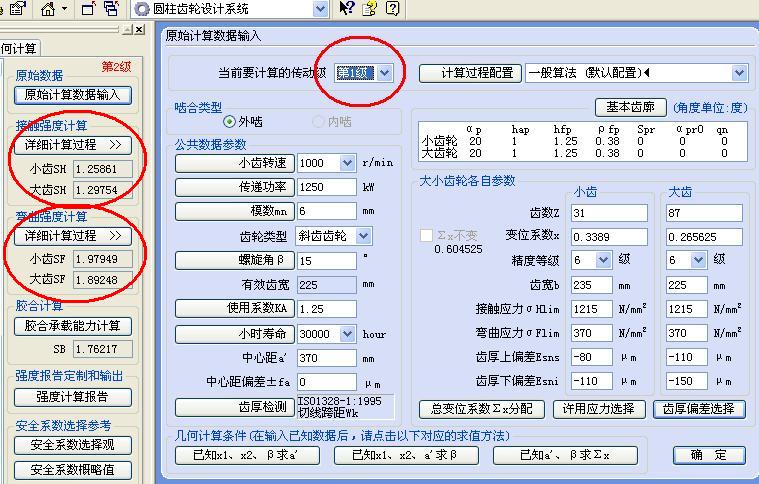Select the 内啮 radio button

click(x=318, y=121)
